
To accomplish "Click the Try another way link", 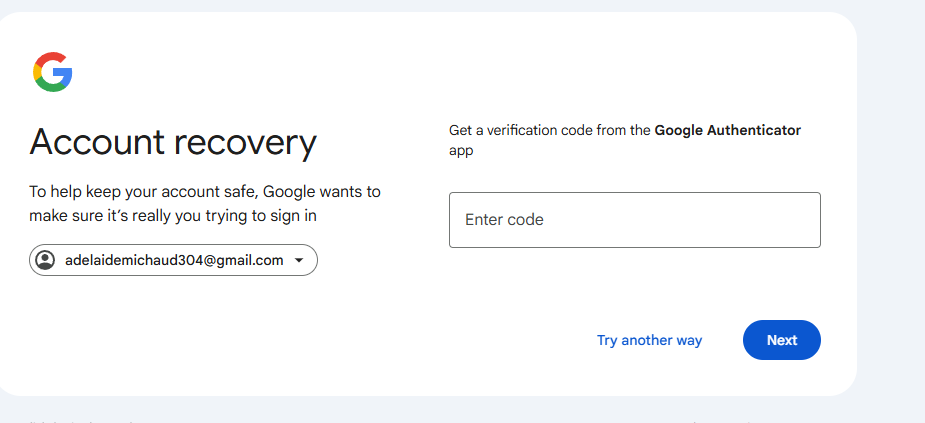I will 649,340.
